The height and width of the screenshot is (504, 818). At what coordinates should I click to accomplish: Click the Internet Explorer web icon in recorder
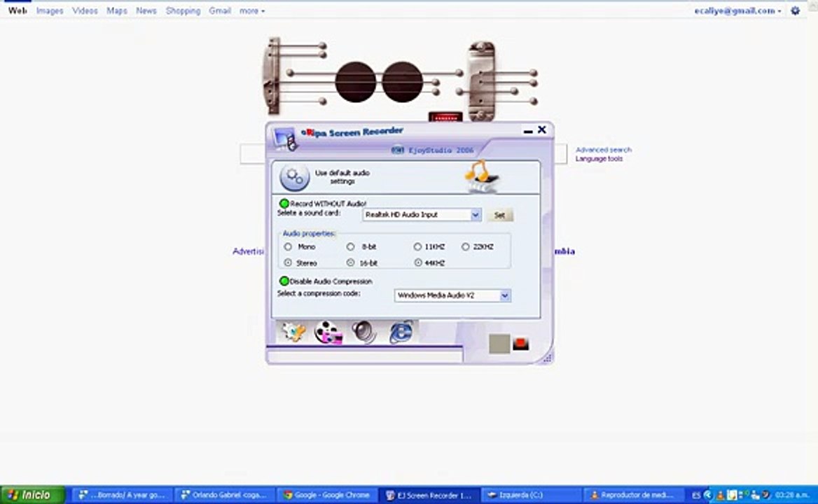click(x=401, y=332)
